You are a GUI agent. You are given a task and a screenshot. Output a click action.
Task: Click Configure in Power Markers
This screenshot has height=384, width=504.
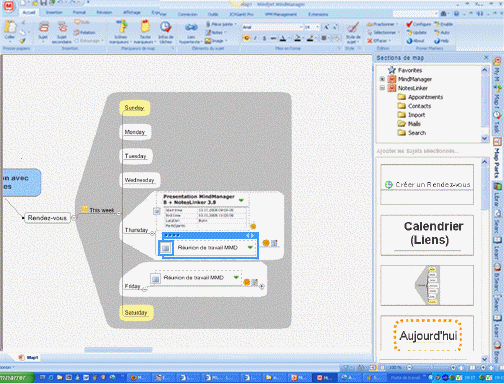point(419,24)
